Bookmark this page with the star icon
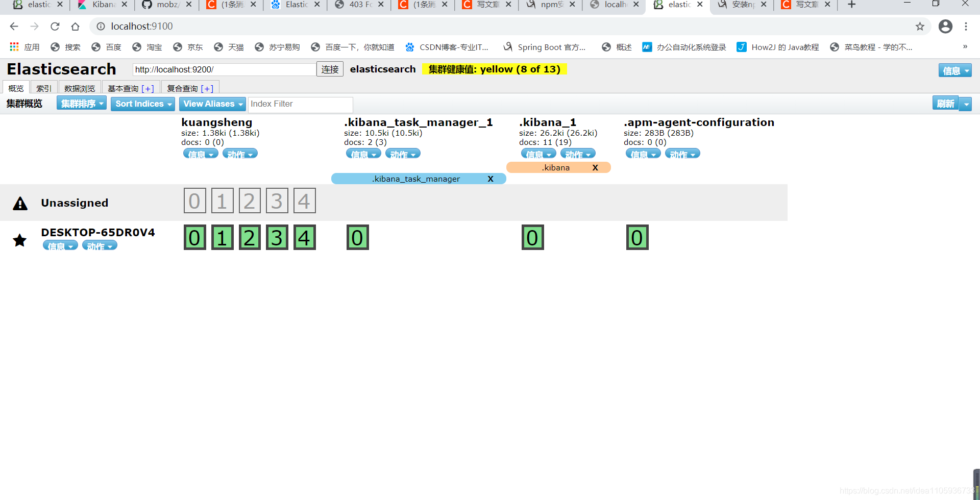 pos(920,26)
